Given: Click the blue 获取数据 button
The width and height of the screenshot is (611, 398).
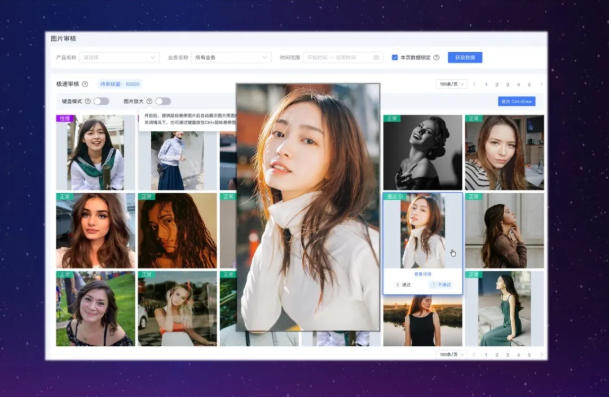Looking at the screenshot, I should click(x=465, y=57).
